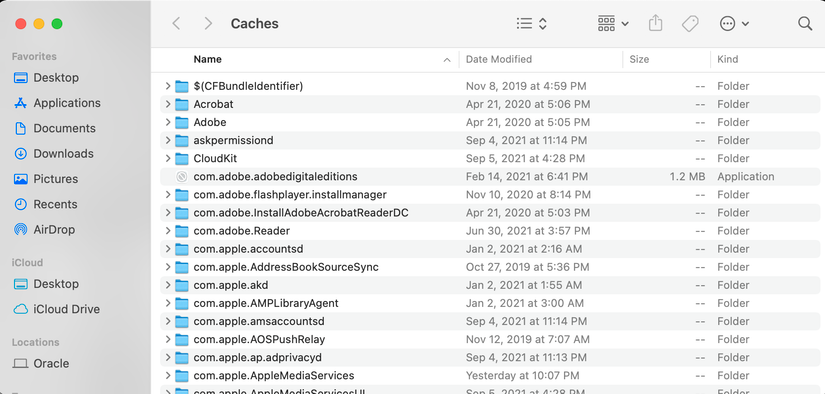Select the com.adobe.InstallAdobeAcrobatReaderDC row name
825x394 pixels.
coord(301,213)
